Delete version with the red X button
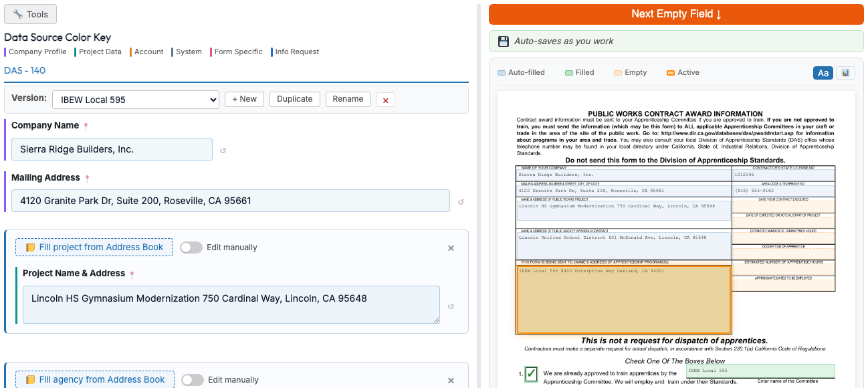 tap(385, 100)
